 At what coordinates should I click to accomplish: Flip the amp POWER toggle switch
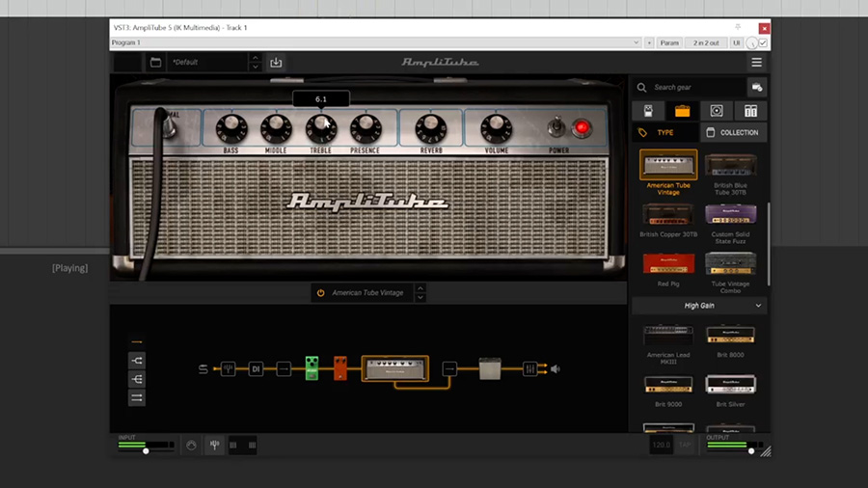(556, 126)
